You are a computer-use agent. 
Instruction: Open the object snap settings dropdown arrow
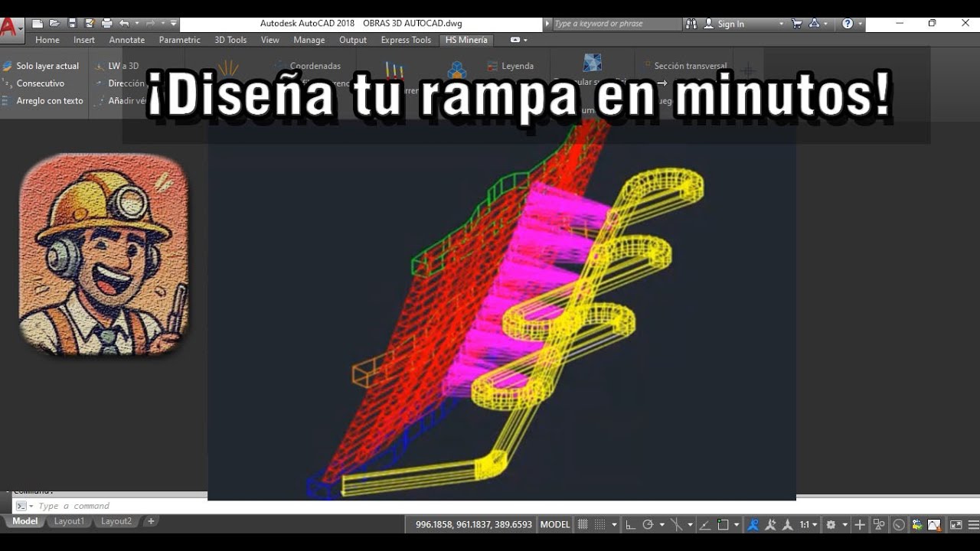737,525
